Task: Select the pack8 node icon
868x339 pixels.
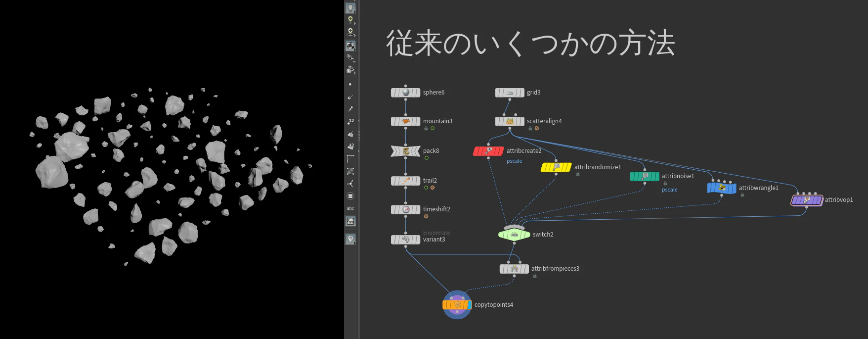Action: pos(406,151)
